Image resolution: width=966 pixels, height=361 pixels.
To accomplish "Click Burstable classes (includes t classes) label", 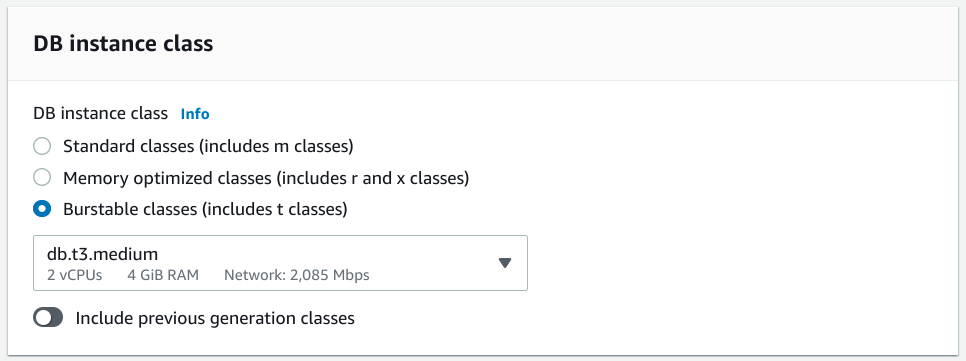I will pos(205,210).
